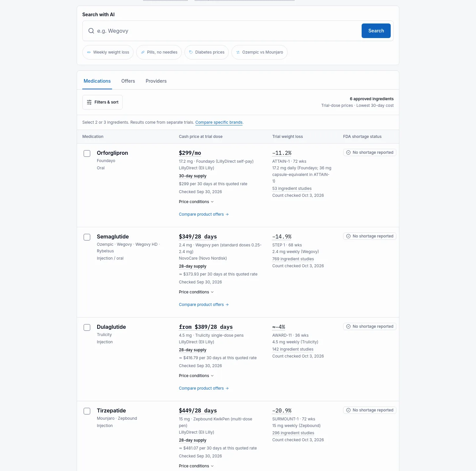
Task: Click the arrow icon after Semaglutide's Compare product offers
Action: (227, 305)
